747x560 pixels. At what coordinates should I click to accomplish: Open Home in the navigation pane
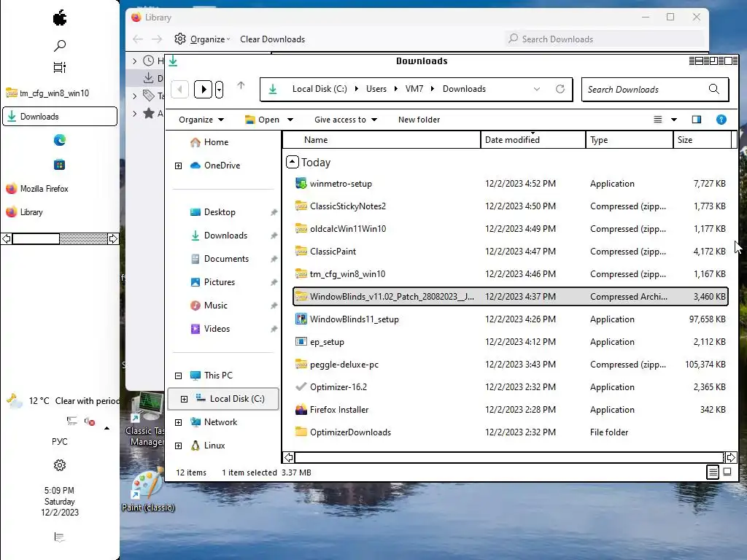click(209, 142)
